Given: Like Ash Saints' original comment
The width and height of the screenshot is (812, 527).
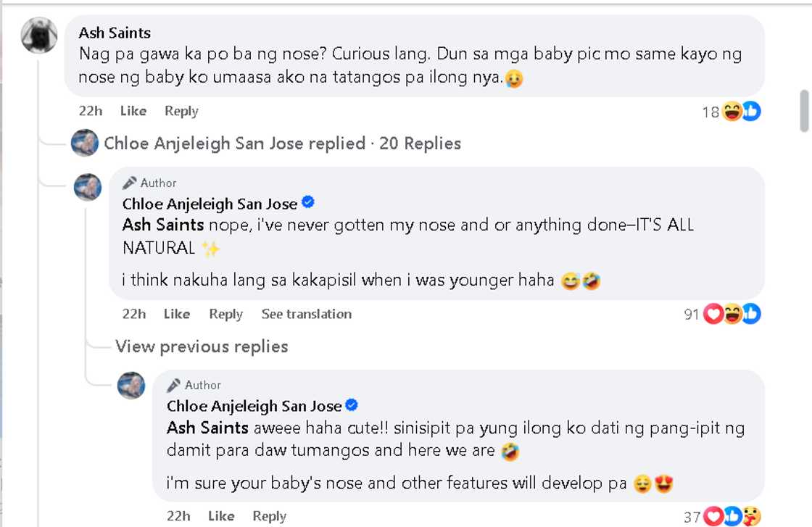Looking at the screenshot, I should pos(133,111).
